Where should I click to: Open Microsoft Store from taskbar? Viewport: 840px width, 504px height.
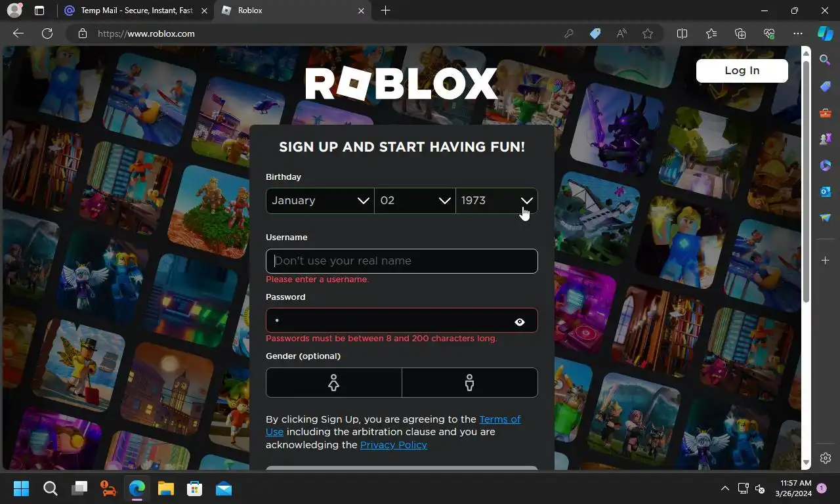click(x=194, y=488)
